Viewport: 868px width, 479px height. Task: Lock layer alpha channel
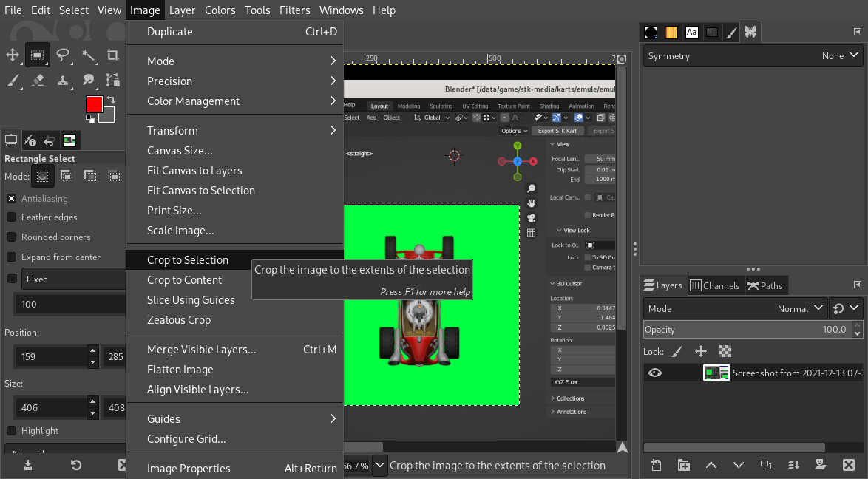pyautogui.click(x=725, y=352)
